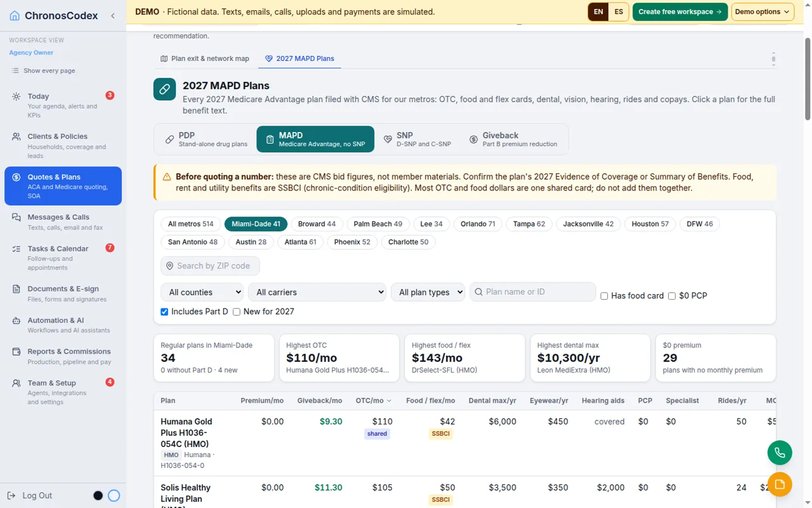Click the green link icon beside 2027 MAPD Plans heading
The height and width of the screenshot is (508, 812).
(x=165, y=90)
